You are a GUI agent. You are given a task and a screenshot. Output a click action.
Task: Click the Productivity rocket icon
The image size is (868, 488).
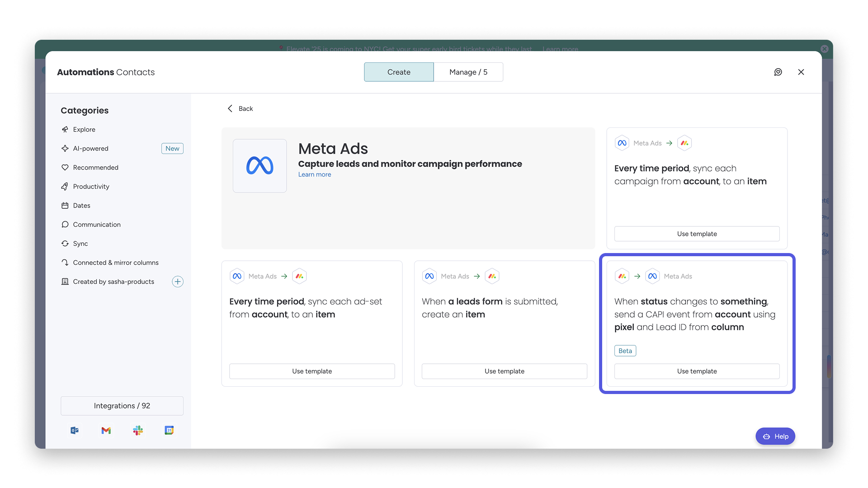point(65,186)
